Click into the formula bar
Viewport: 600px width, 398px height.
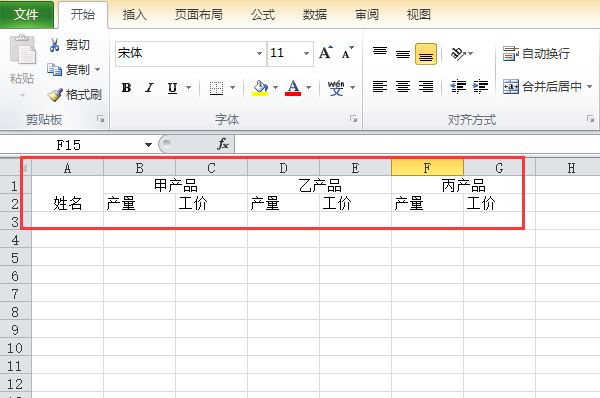click(417, 145)
